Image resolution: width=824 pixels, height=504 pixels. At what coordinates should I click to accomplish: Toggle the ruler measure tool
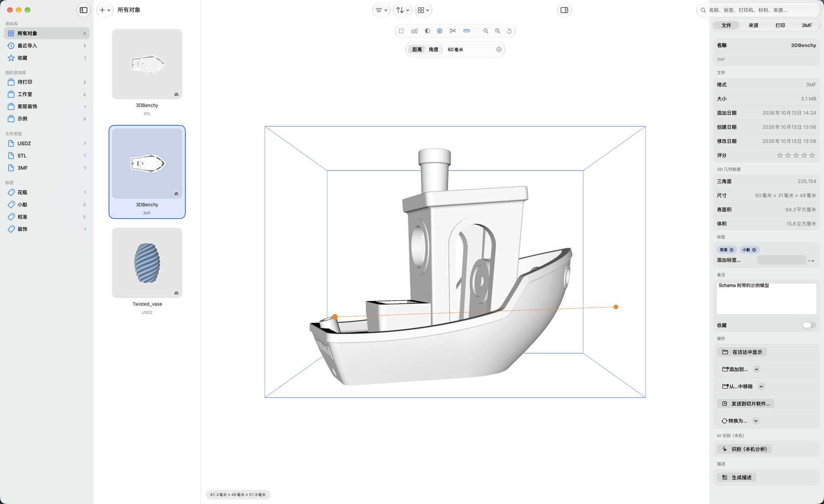pos(467,31)
